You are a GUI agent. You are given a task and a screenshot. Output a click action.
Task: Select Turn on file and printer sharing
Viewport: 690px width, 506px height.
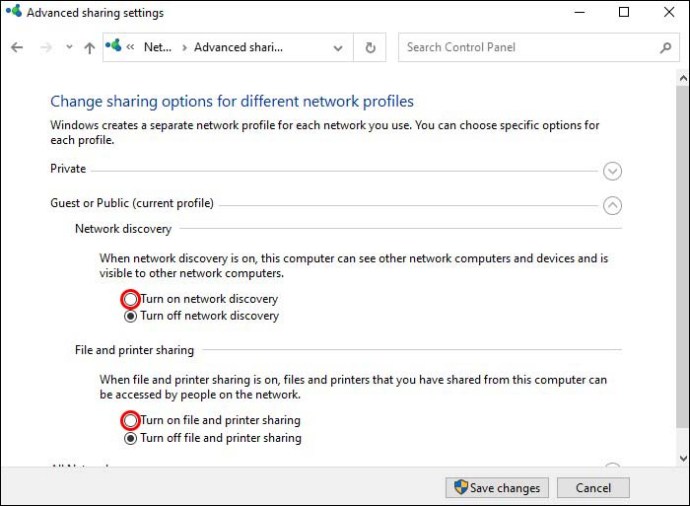[x=130, y=421]
